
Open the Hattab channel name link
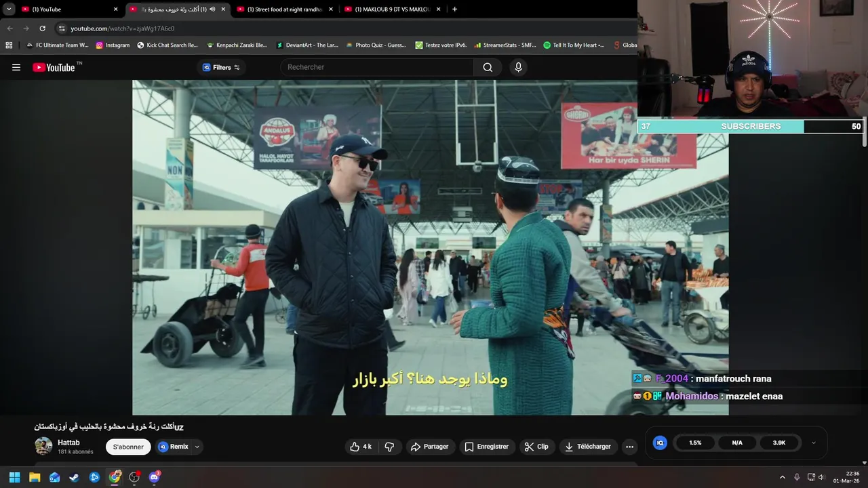coord(68,443)
